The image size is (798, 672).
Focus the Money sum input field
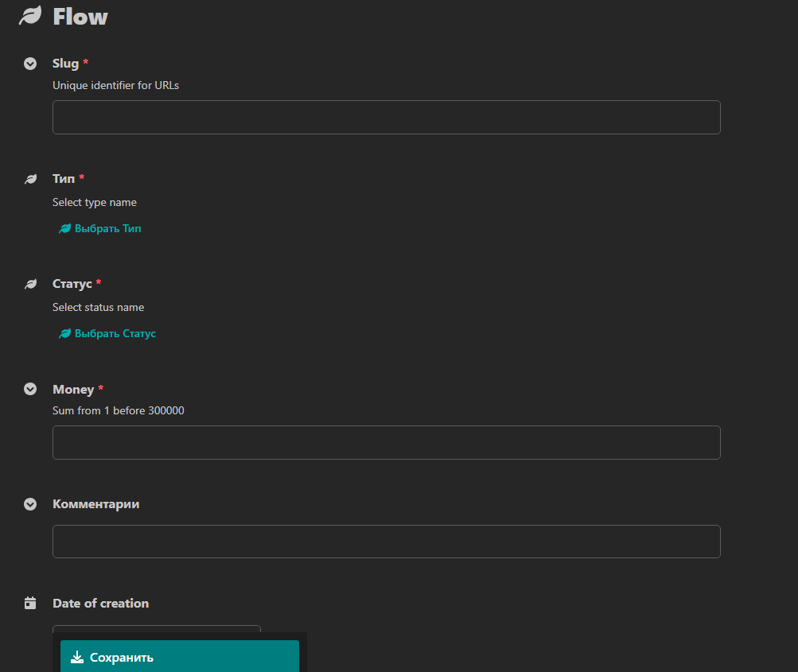[x=387, y=443]
